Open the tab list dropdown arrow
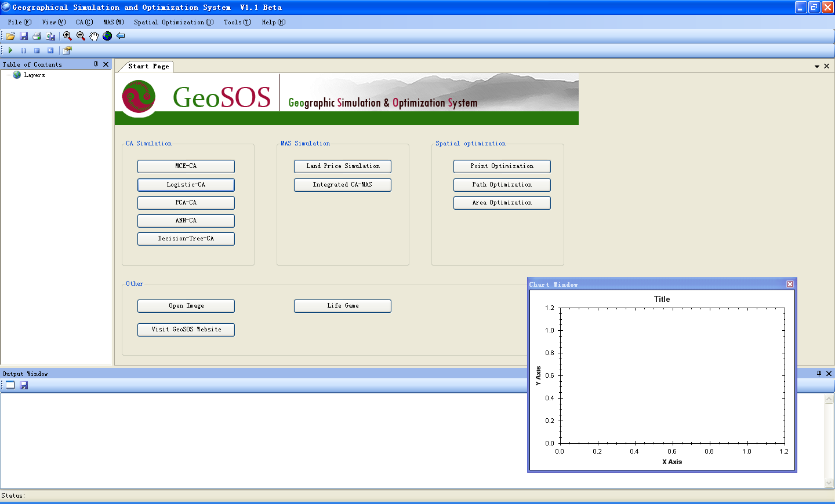Viewport: 835px width, 504px height. coord(817,67)
